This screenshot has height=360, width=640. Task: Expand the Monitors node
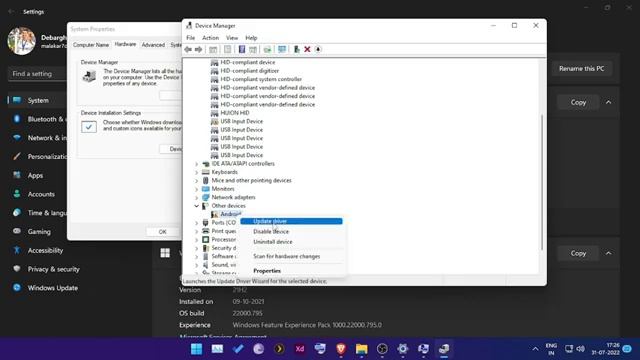click(x=196, y=189)
